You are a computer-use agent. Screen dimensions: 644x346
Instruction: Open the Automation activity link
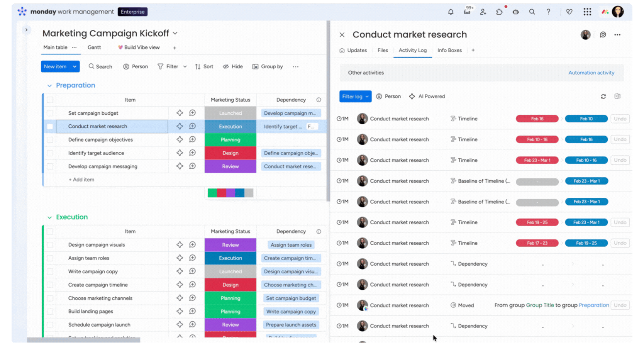click(x=591, y=73)
